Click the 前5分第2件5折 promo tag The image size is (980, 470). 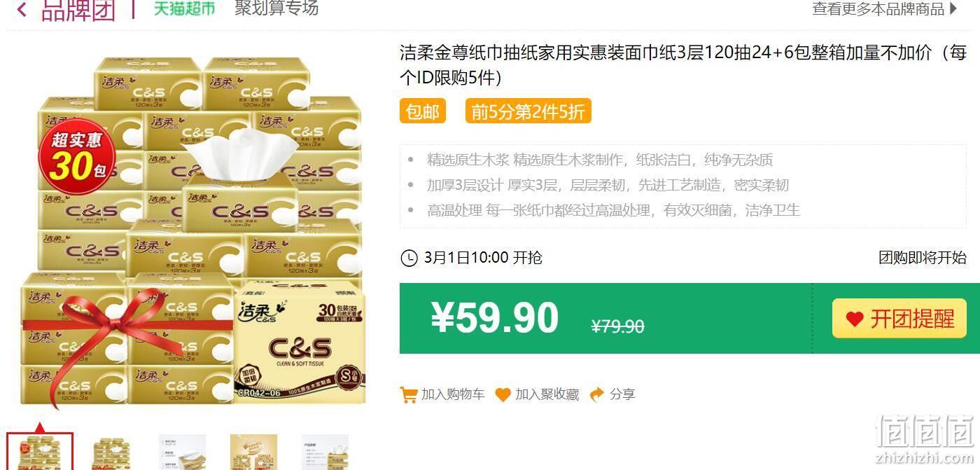[x=528, y=111]
